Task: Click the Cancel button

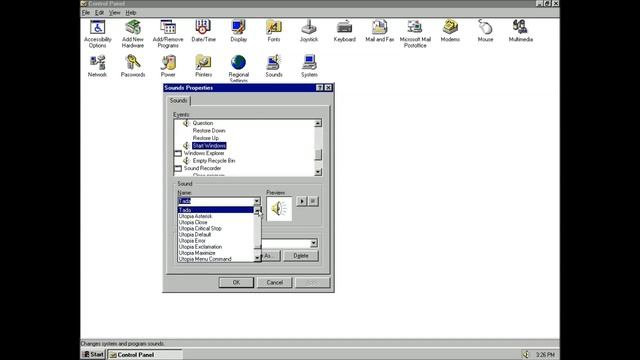Action: click(274, 282)
